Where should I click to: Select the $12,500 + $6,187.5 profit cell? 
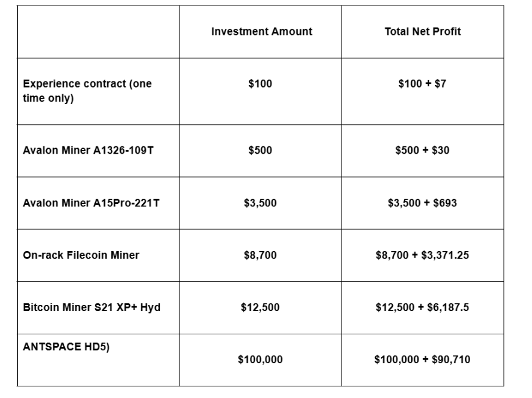click(x=422, y=307)
